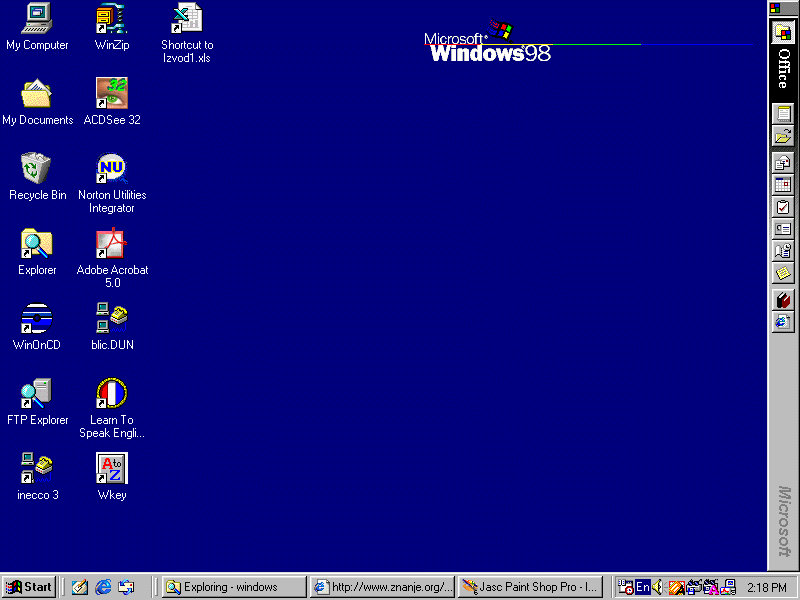This screenshot has width=800, height=600.
Task: Click New Contact card icon on Office bar
Action: point(783,229)
